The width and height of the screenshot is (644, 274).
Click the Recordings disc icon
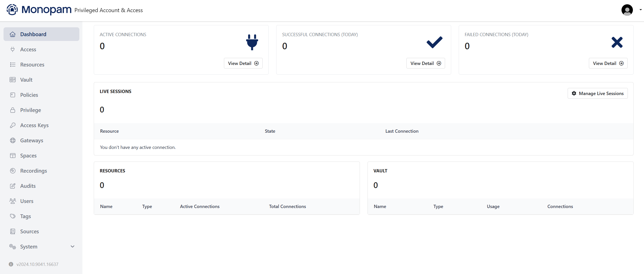point(13,171)
